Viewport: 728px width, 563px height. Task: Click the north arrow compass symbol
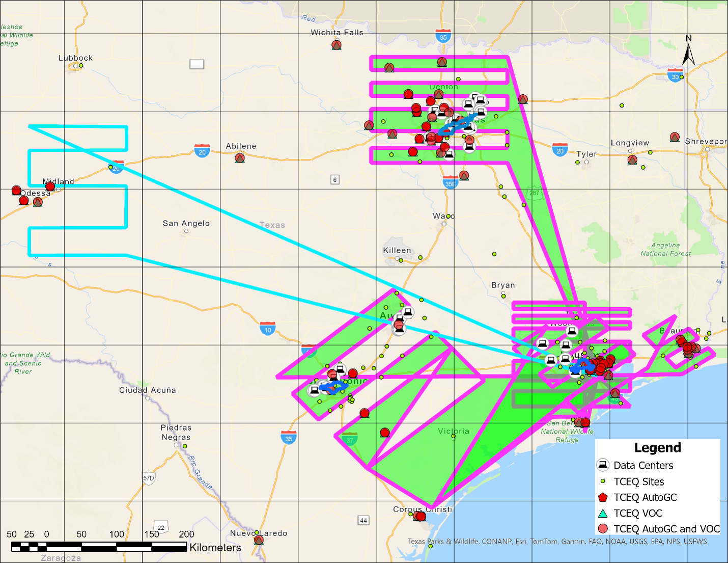(688, 52)
